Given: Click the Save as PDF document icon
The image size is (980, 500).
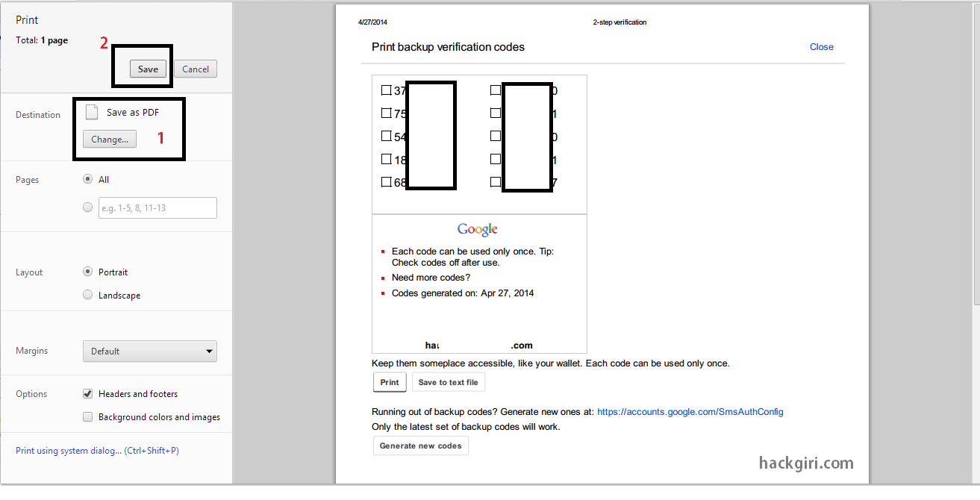Looking at the screenshot, I should coord(92,112).
